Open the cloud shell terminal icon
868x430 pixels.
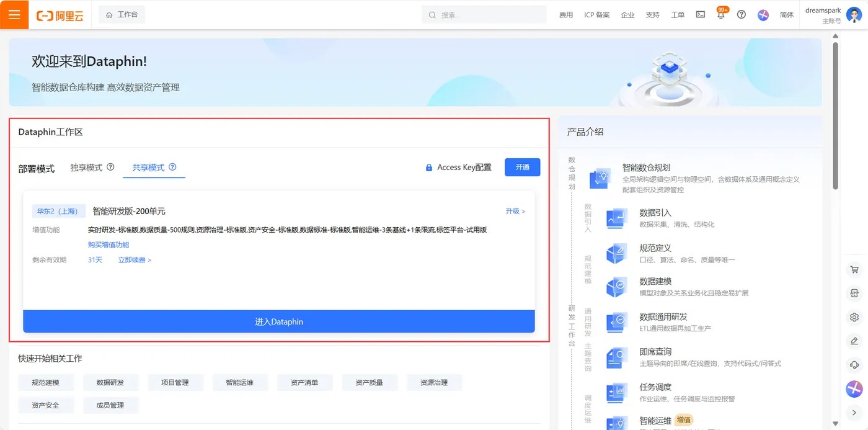pyautogui.click(x=700, y=14)
